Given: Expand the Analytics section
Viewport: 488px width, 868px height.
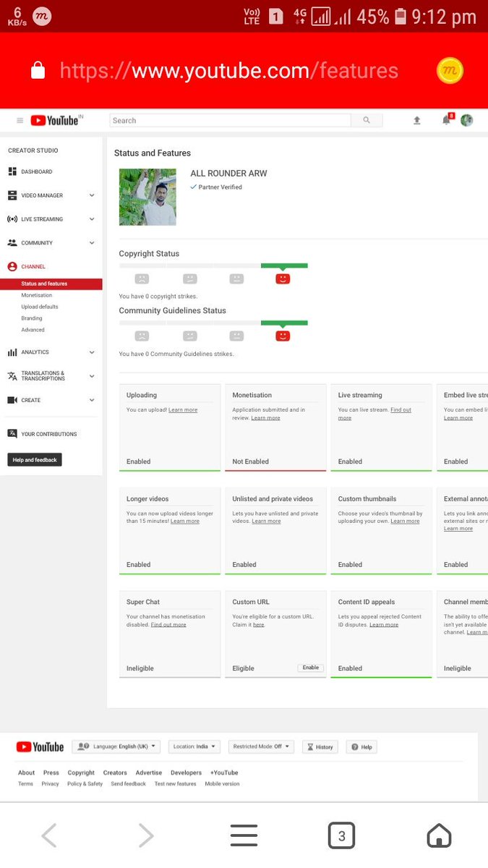Looking at the screenshot, I should click(92, 352).
